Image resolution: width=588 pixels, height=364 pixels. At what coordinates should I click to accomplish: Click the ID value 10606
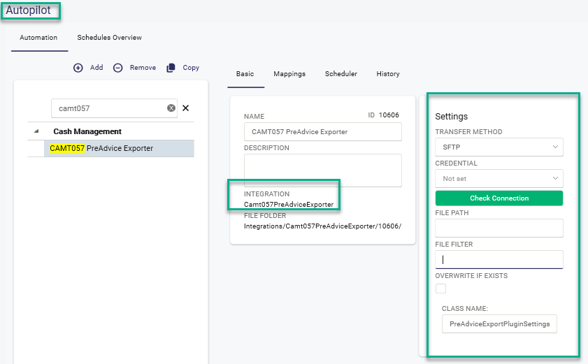pos(389,115)
